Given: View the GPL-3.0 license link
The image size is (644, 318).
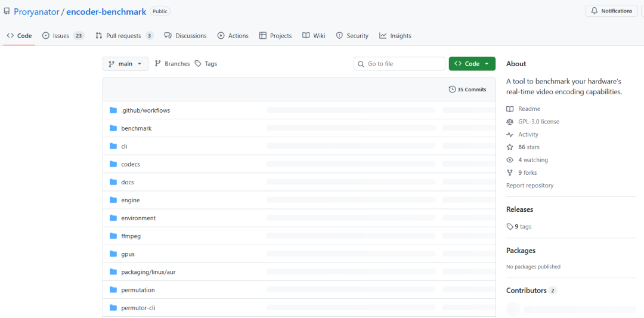Looking at the screenshot, I should pyautogui.click(x=532, y=122).
